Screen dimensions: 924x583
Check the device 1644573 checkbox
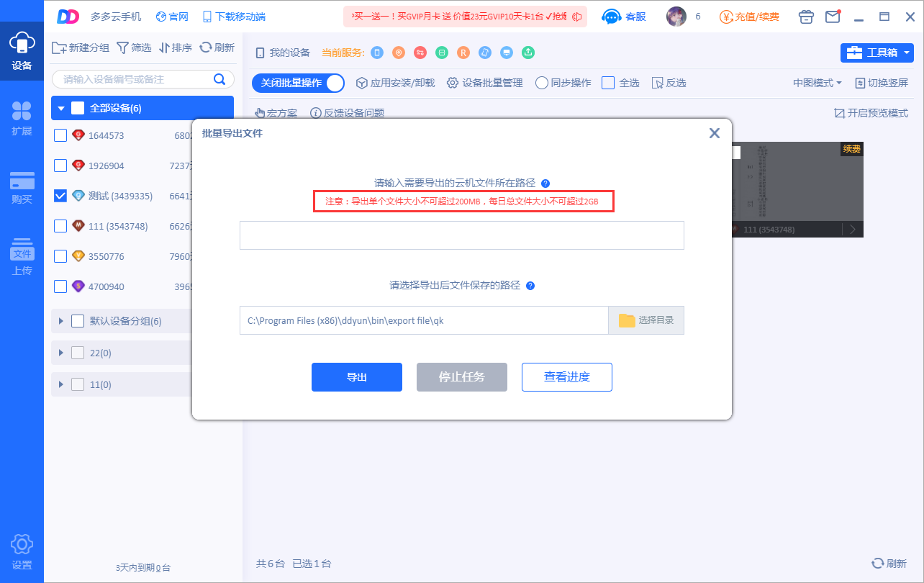click(x=60, y=135)
